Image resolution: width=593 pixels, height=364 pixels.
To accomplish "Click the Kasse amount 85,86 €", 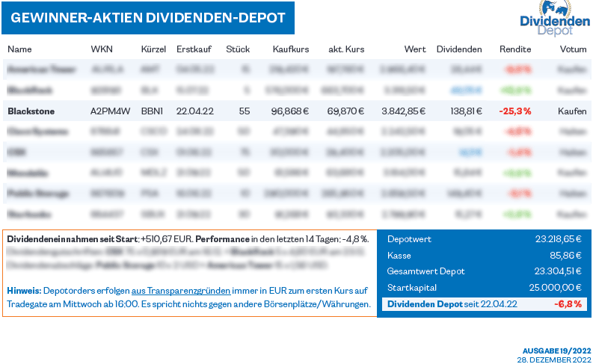I will (565, 256).
